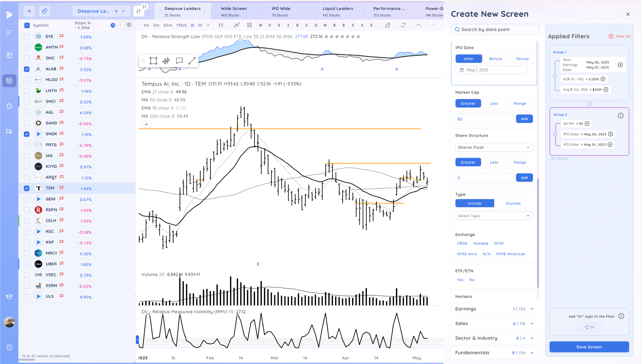Click the redo arrow in chart toolbar

(432, 25)
